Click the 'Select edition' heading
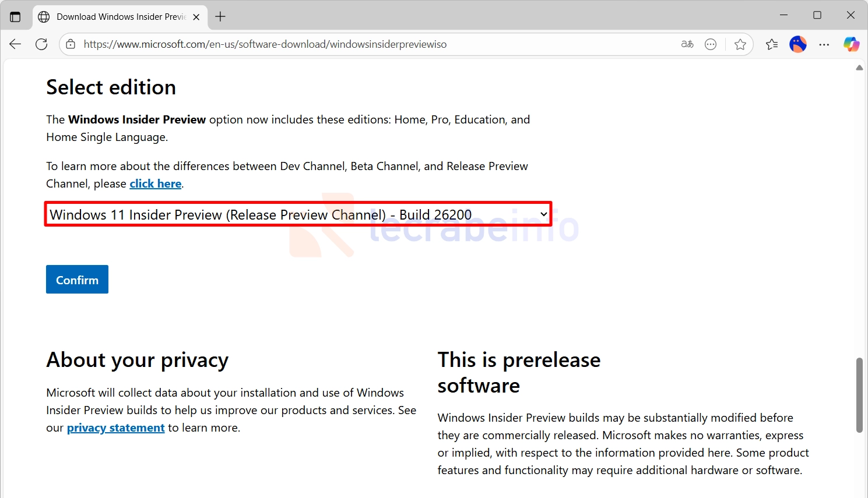Screen dimensions: 868x498 click(x=111, y=87)
